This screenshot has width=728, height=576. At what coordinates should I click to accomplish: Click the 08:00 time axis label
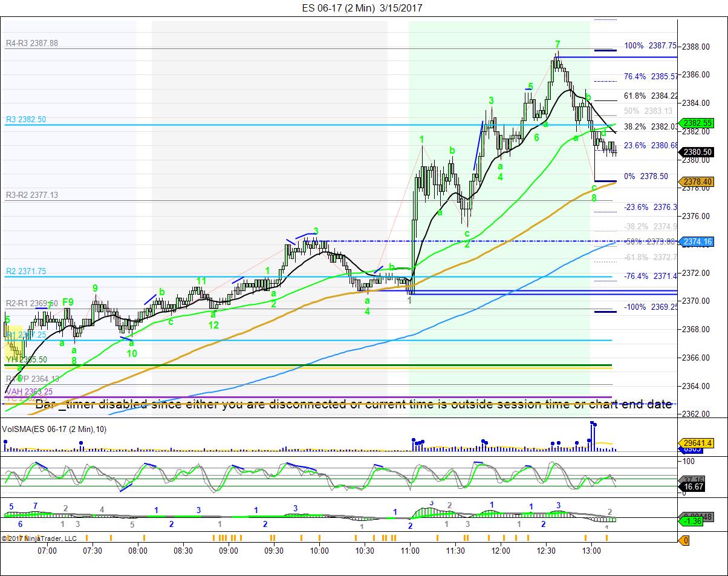coord(138,551)
